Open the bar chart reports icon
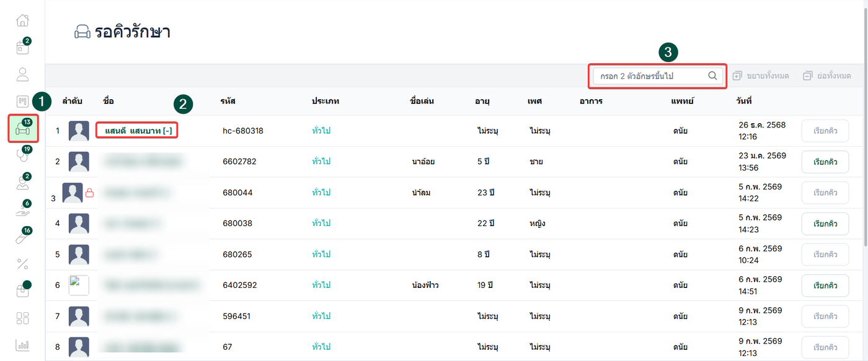Screen dimensions: 868x361 22,345
